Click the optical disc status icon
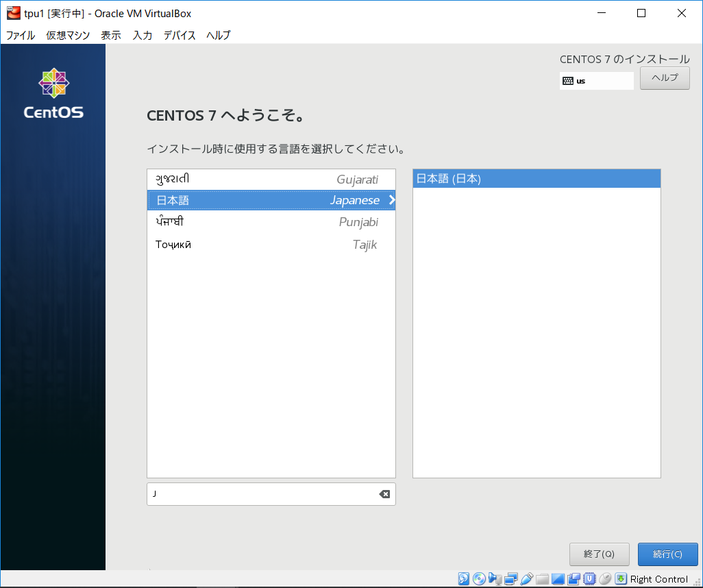The image size is (703, 588). (479, 579)
